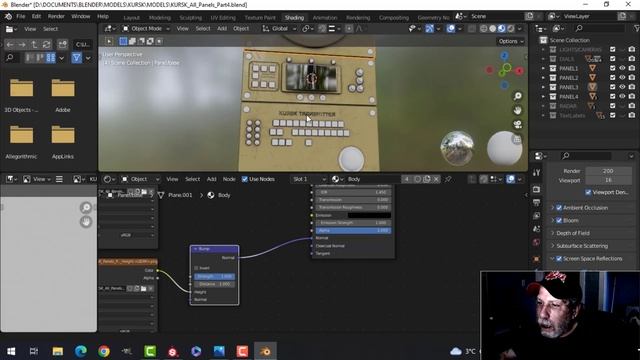Hide the PANEL1 collection with its eye icon

click(x=622, y=68)
